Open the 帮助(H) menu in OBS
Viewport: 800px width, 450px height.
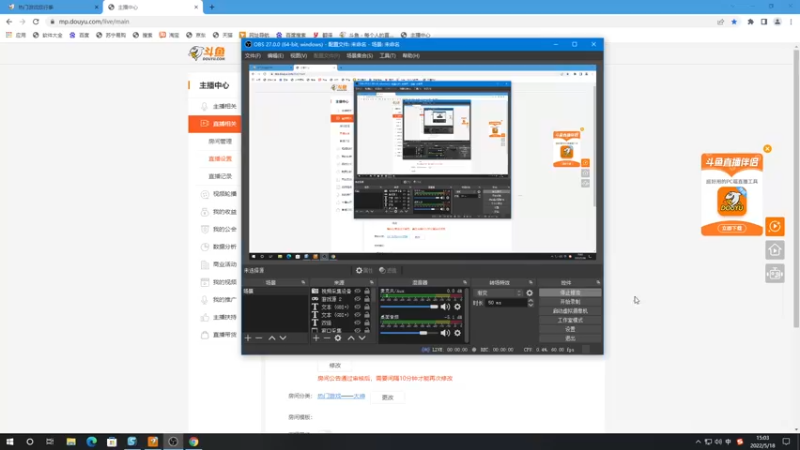click(x=411, y=56)
